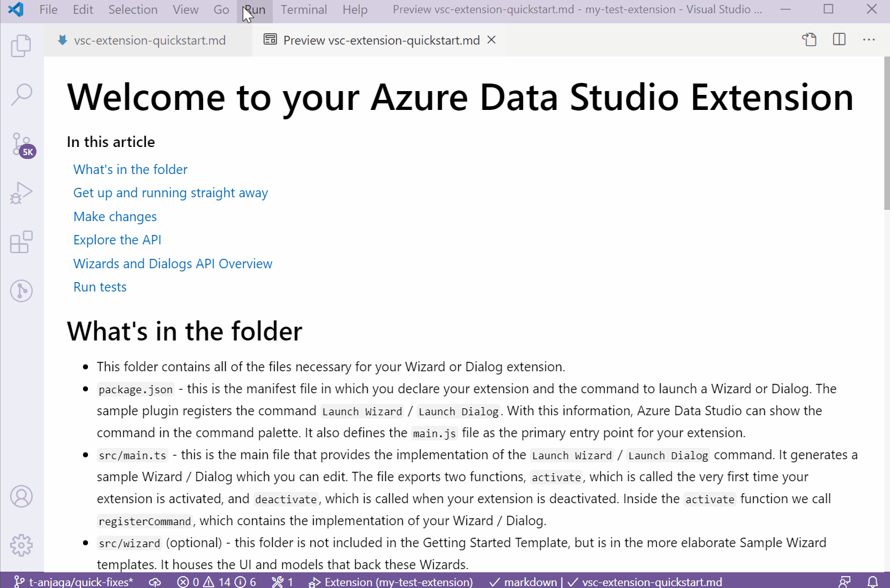Click the src/wizard inline code text
Image resolution: width=890 pixels, height=588 pixels.
[x=129, y=543]
